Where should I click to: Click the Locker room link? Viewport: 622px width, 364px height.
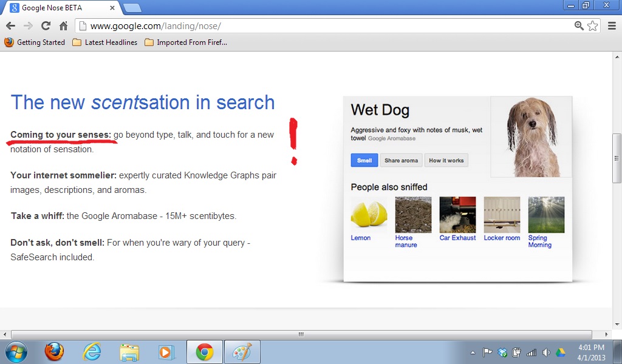click(x=502, y=238)
